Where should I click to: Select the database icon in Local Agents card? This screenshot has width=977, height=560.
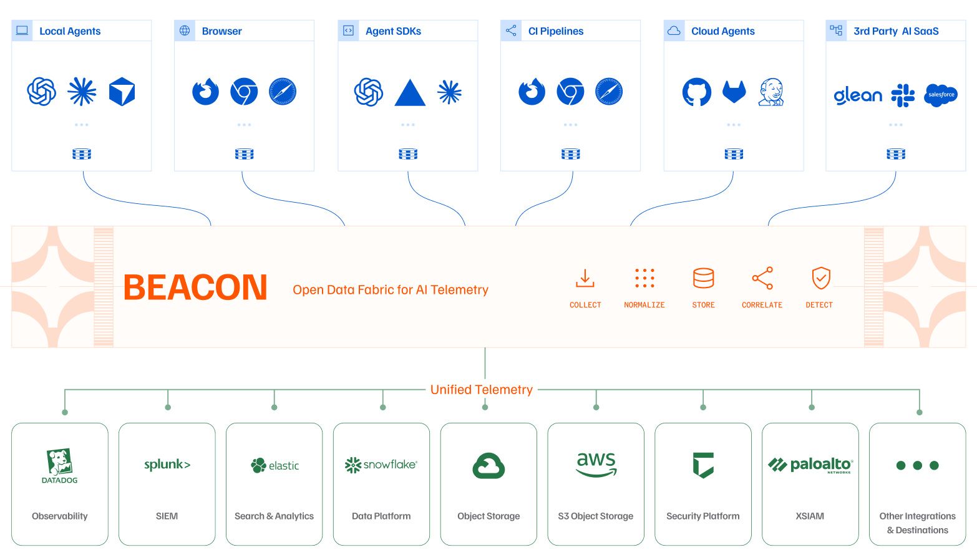(x=82, y=154)
